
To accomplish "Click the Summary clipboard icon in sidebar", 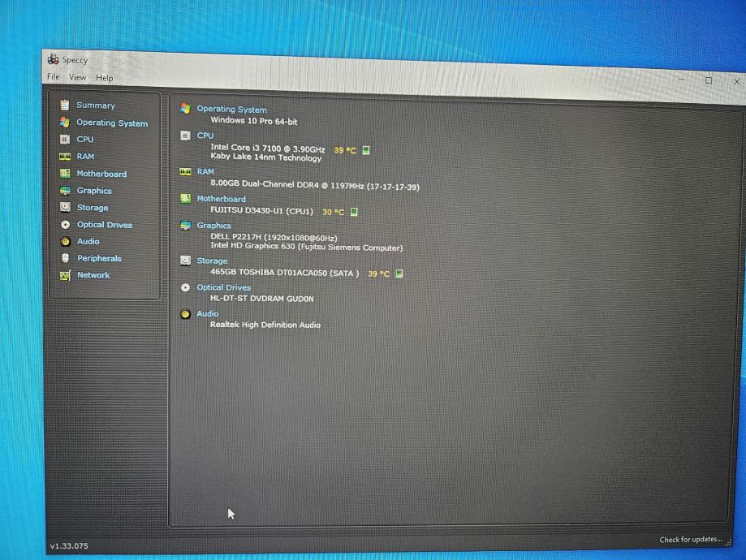I will click(65, 105).
